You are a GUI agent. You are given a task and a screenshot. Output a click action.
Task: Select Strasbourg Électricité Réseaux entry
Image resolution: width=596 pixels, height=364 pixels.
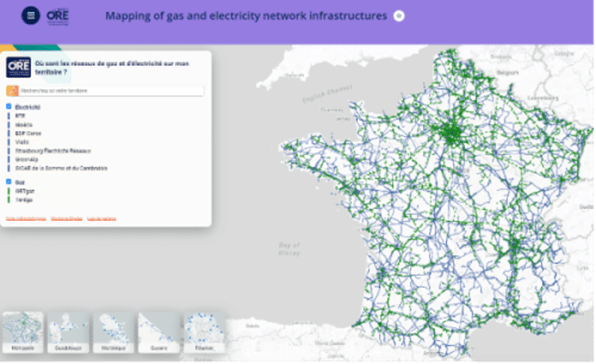click(x=53, y=151)
